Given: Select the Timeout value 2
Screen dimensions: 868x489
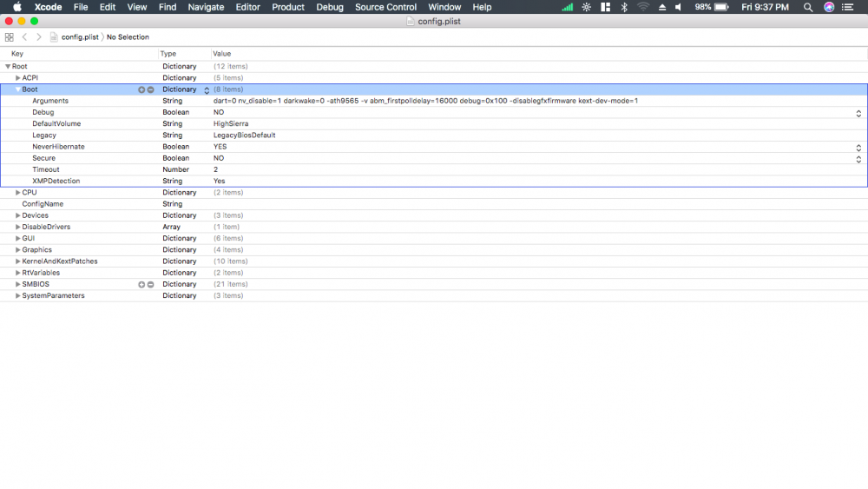Looking at the screenshot, I should click(216, 169).
